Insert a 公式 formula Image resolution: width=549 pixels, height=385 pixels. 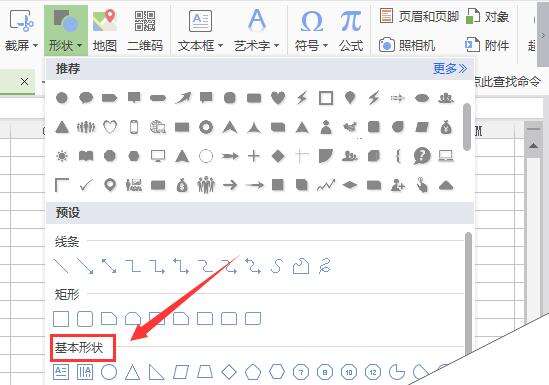point(351,30)
